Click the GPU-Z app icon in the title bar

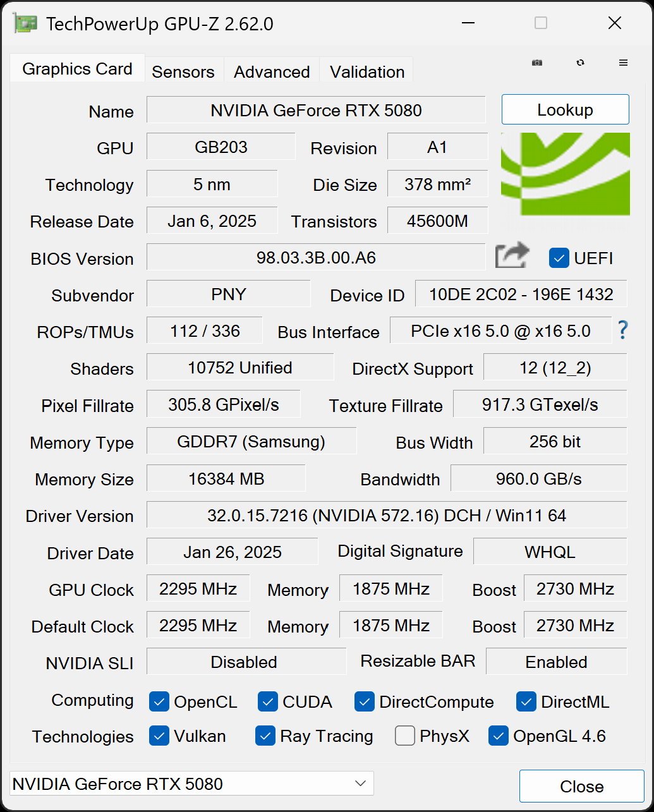point(25,23)
